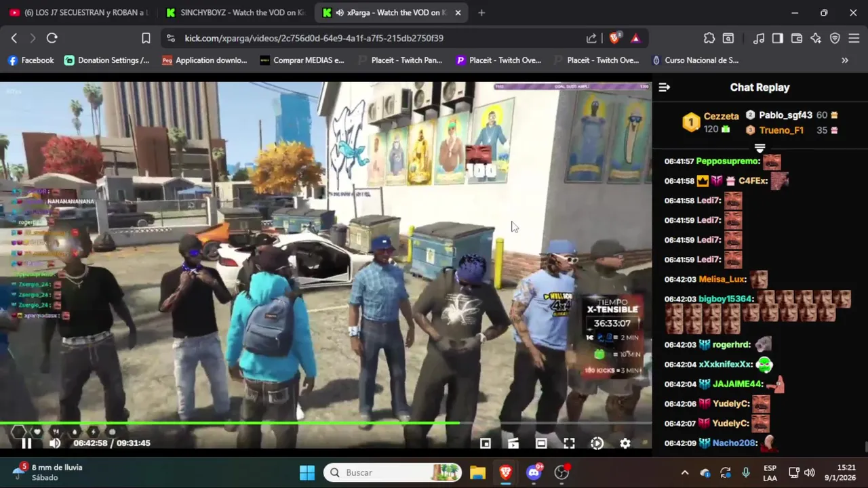Show more bookmarks overflow chevron
The image size is (868, 488).
tap(845, 60)
